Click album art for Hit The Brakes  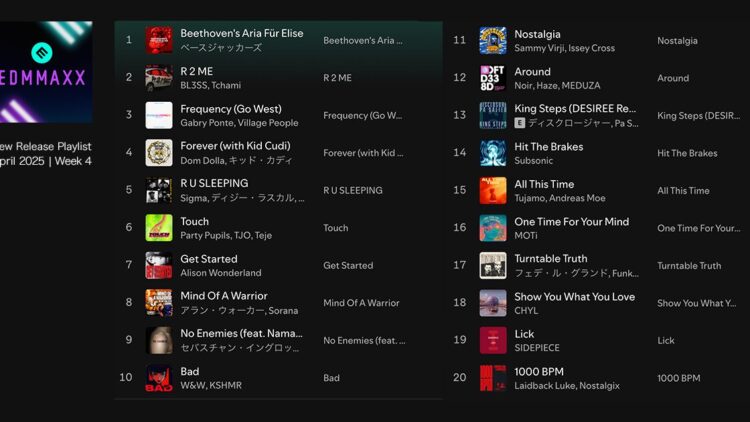[493, 153]
